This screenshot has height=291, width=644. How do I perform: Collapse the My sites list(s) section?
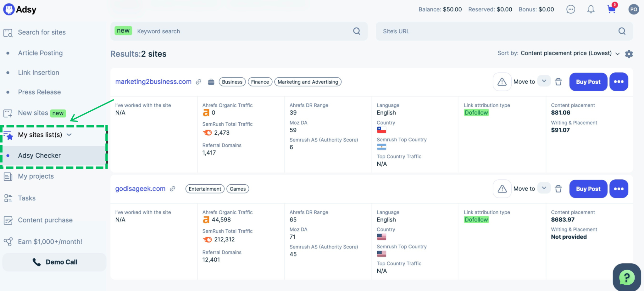[x=69, y=135]
